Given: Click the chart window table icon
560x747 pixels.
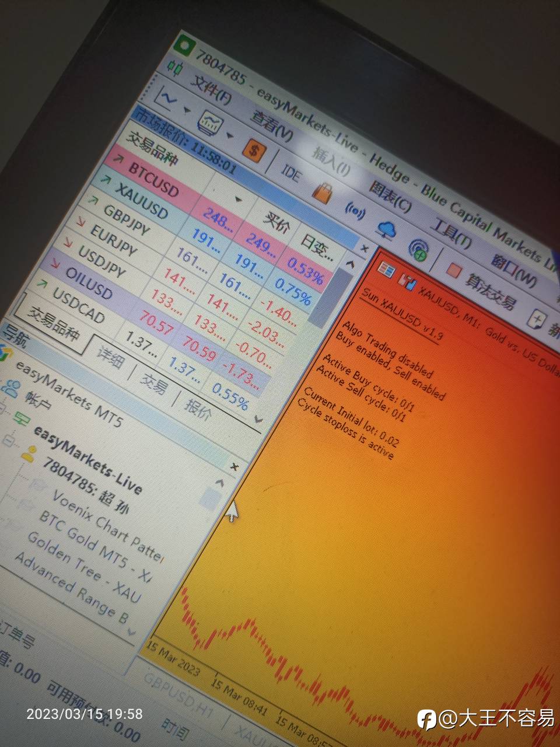Looking at the screenshot, I should 386,269.
